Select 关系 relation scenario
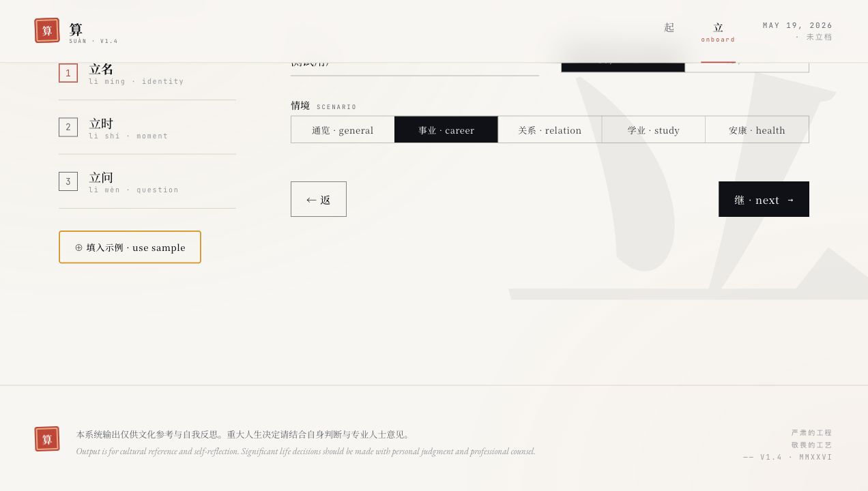Image resolution: width=868 pixels, height=491 pixels. (x=550, y=130)
